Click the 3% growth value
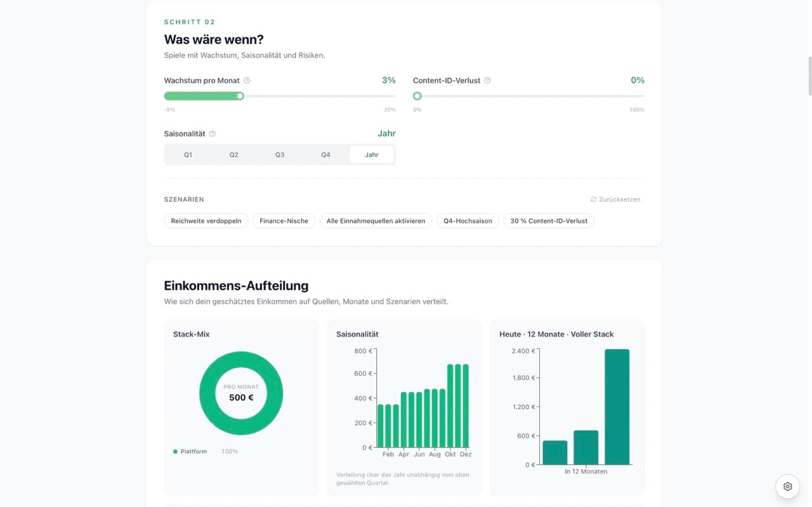Viewport: 812px width, 507px height. pyautogui.click(x=388, y=81)
